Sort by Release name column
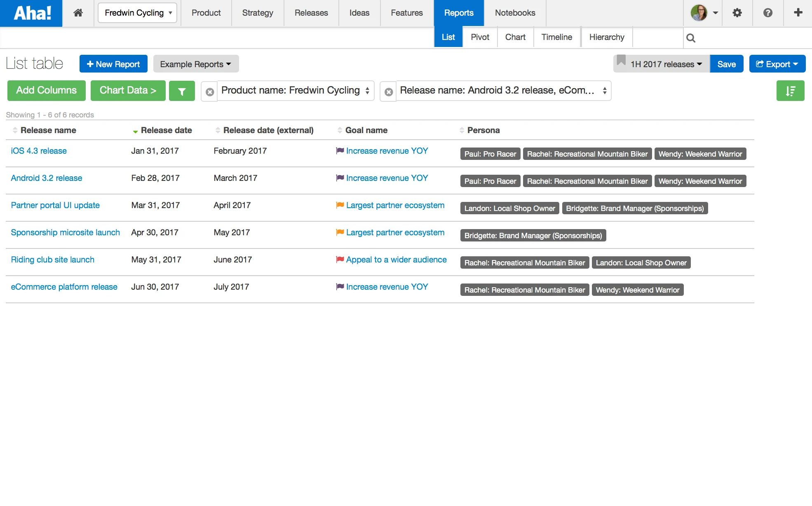The height and width of the screenshot is (506, 812). coord(48,130)
